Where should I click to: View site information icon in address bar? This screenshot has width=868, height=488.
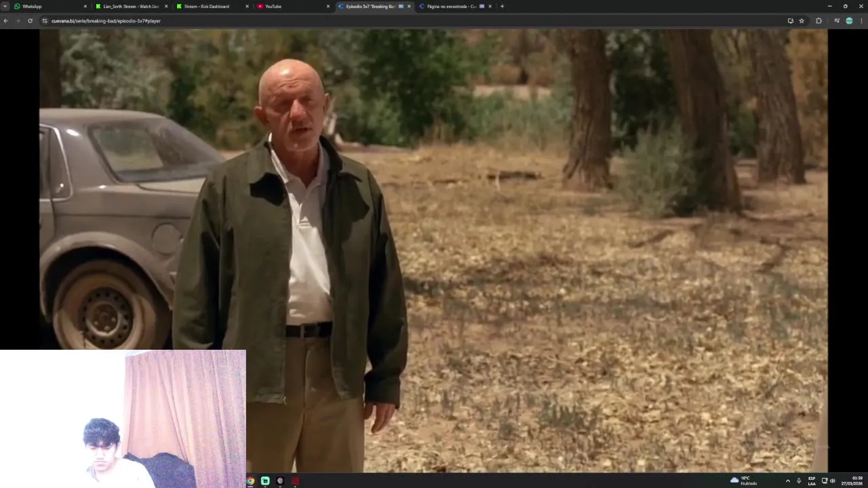(45, 21)
